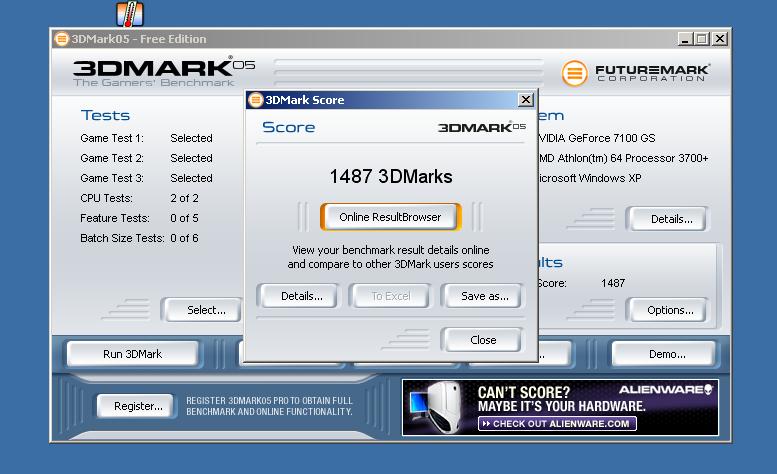The width and height of the screenshot is (777, 474).
Task: Click Details in the 3DMark Score dialog
Action: click(x=301, y=296)
